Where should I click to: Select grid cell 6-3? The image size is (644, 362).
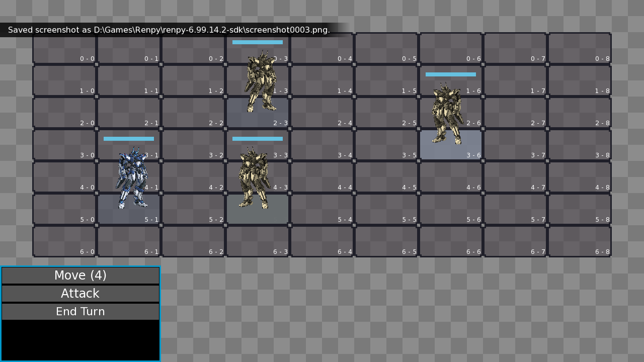pos(258,241)
